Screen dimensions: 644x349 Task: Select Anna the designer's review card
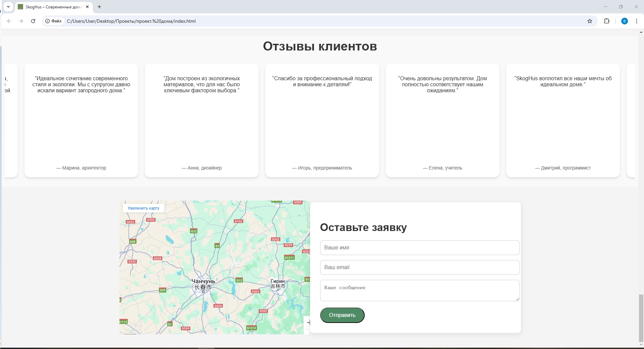tap(202, 120)
